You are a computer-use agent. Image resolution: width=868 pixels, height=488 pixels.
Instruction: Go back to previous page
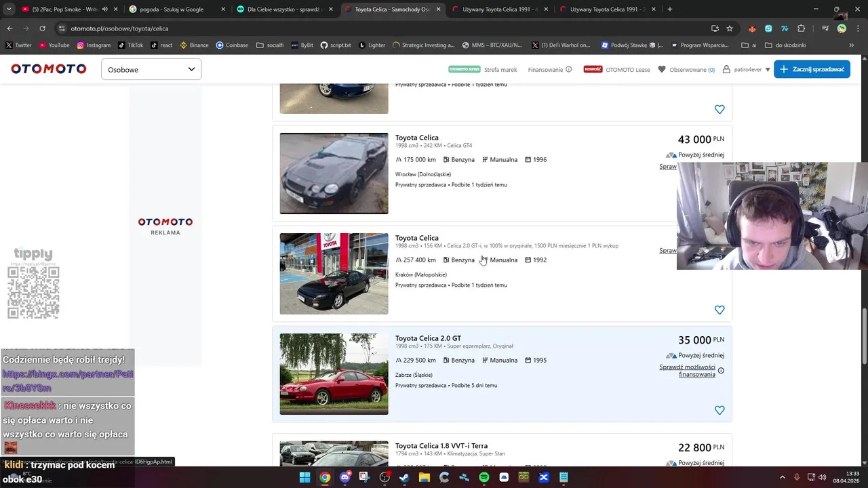[x=9, y=28]
